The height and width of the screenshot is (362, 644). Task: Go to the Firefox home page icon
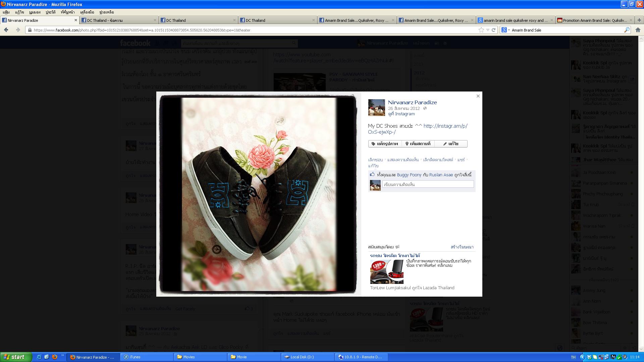point(638,30)
